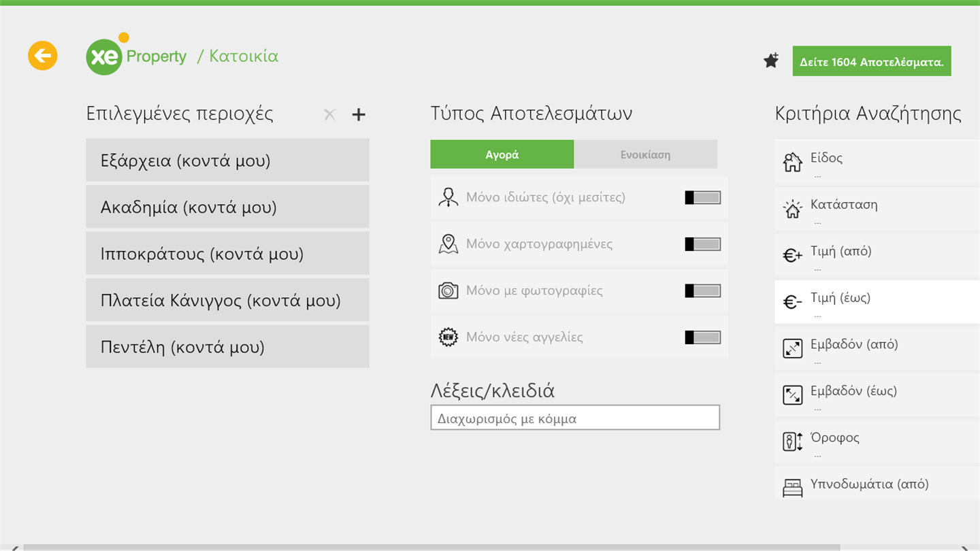Toggle the Μόνο νέες αγγελίες switch

pos(702,337)
